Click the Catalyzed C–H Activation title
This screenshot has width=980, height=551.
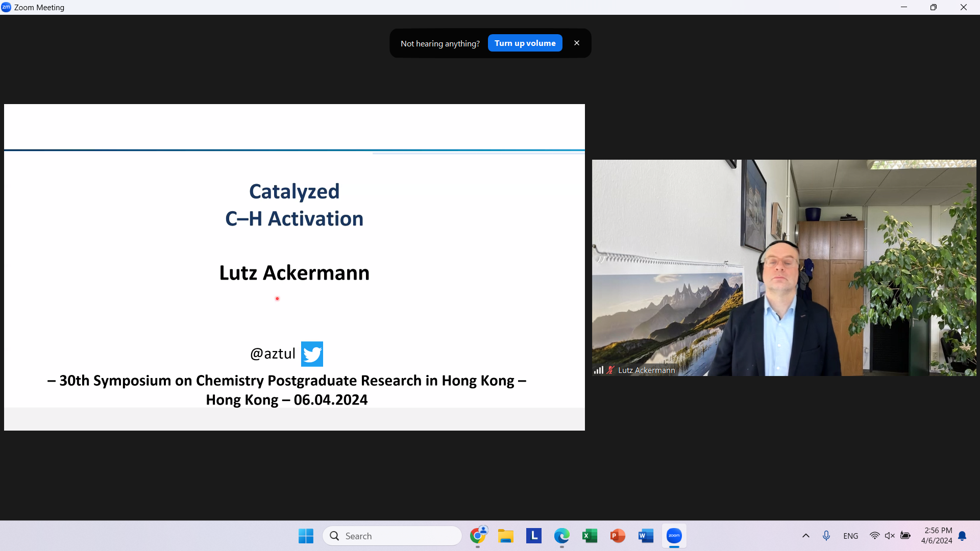pos(295,205)
